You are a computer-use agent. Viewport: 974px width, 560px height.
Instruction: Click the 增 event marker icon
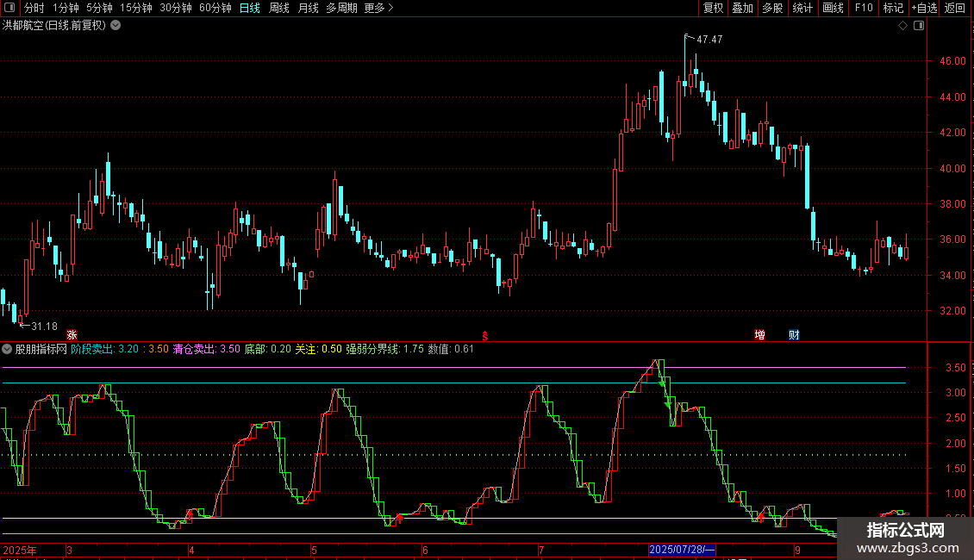759,334
